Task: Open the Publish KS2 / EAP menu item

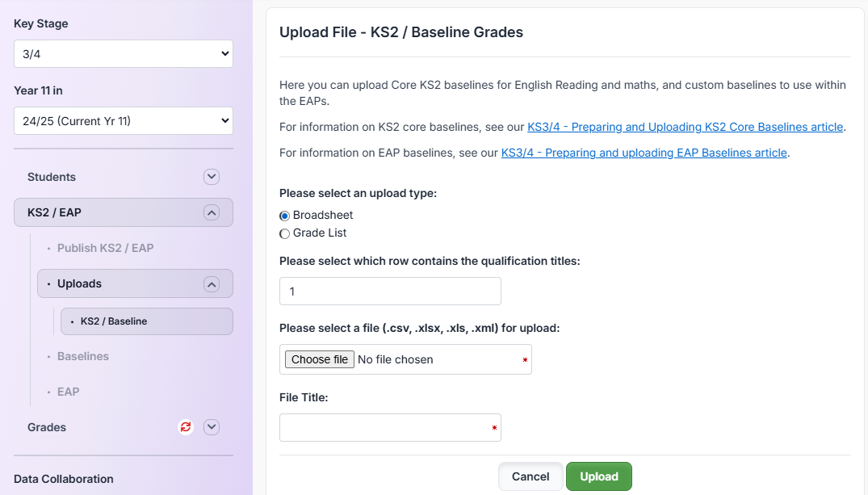Action: 105,248
